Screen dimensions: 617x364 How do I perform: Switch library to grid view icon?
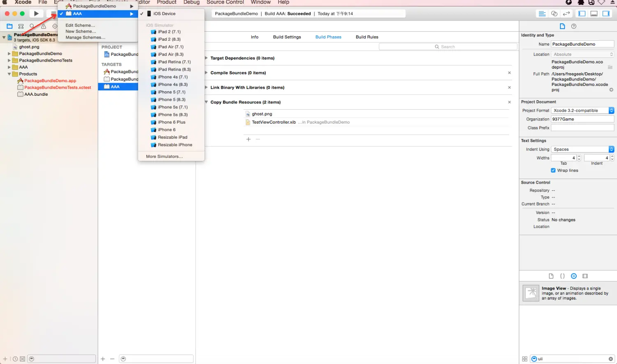pyautogui.click(x=524, y=359)
